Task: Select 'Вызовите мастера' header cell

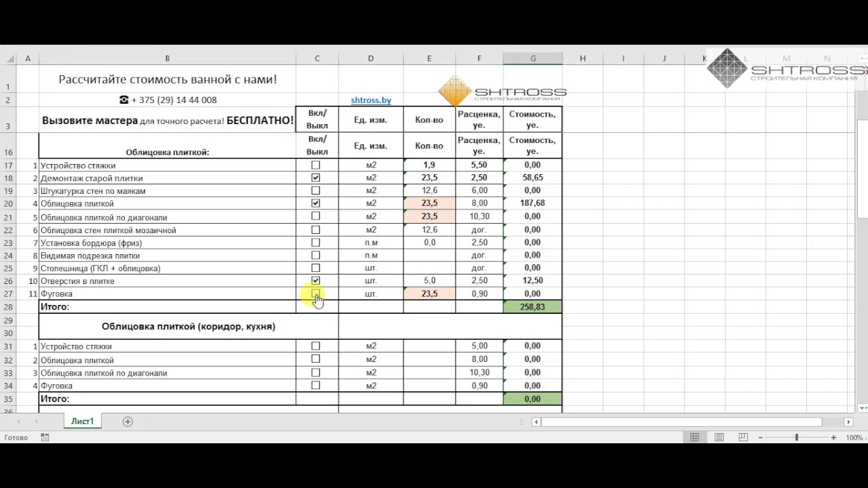Action: click(167, 121)
